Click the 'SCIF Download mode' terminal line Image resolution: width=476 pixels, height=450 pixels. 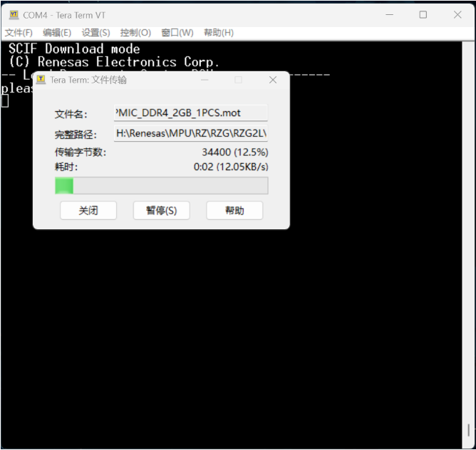[74, 49]
